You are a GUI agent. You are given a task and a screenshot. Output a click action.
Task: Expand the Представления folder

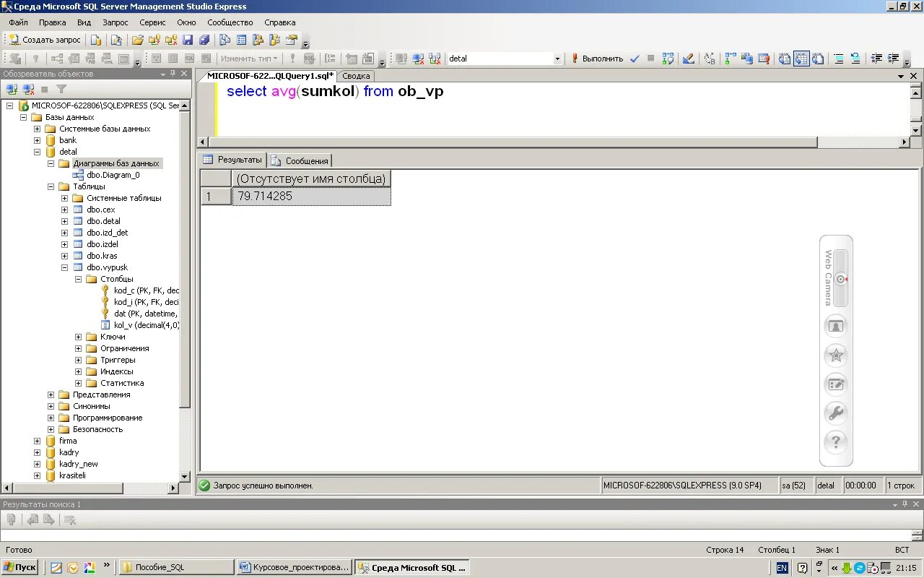(x=51, y=394)
